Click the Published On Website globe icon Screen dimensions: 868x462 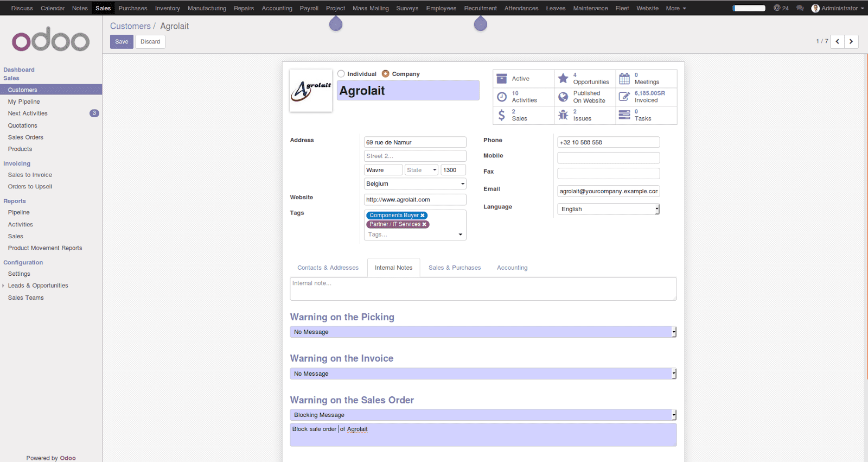tap(563, 97)
